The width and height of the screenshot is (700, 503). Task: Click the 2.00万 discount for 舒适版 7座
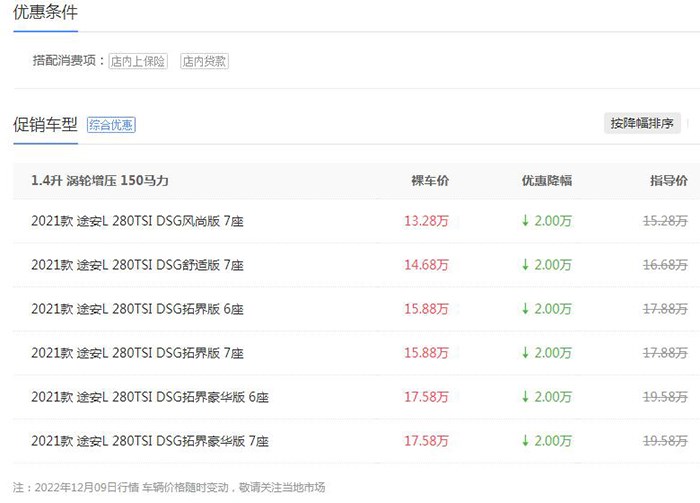(x=547, y=265)
